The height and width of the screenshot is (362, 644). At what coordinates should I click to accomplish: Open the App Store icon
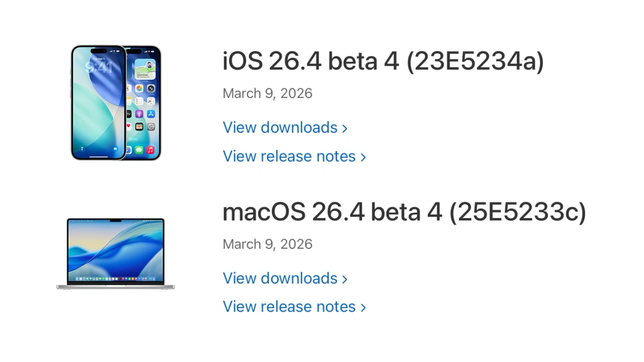pyautogui.click(x=151, y=114)
